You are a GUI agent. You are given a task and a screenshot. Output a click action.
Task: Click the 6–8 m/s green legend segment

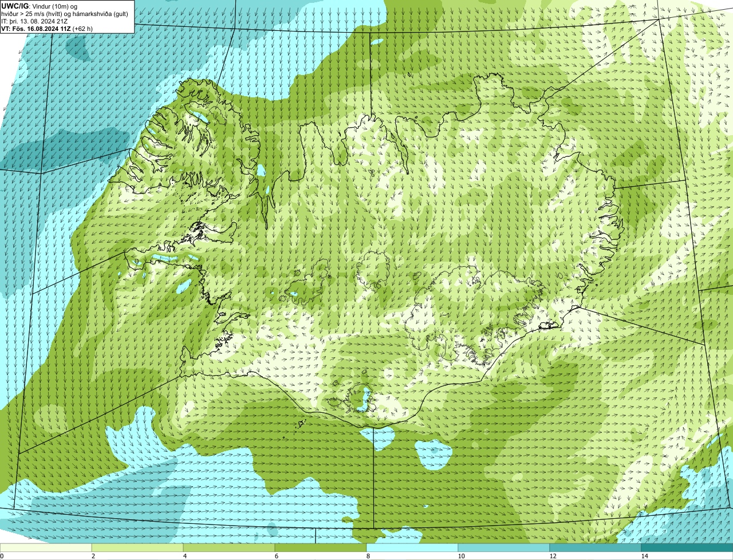point(321,548)
